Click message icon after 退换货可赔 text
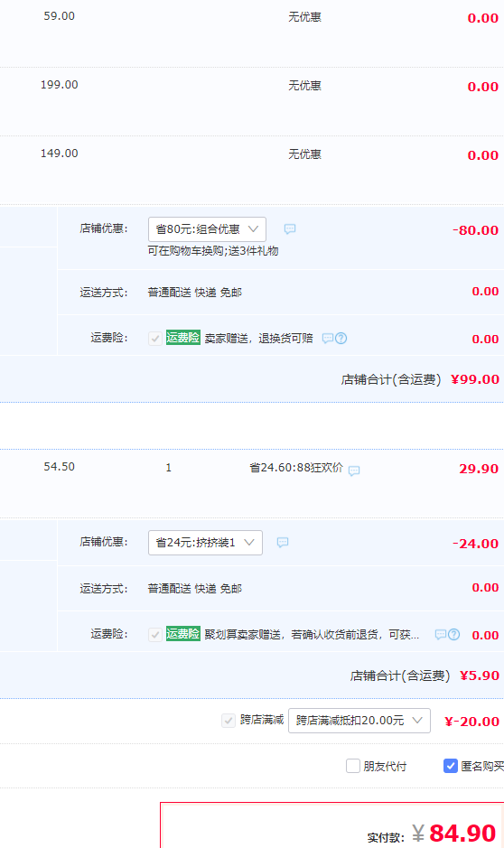The width and height of the screenshot is (504, 848). pyautogui.click(x=328, y=338)
